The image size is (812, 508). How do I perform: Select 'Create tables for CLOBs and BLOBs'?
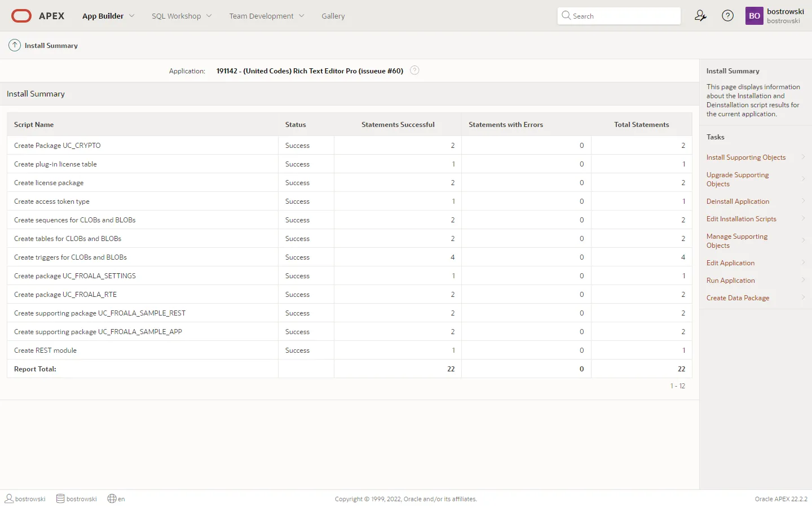click(x=350, y=238)
